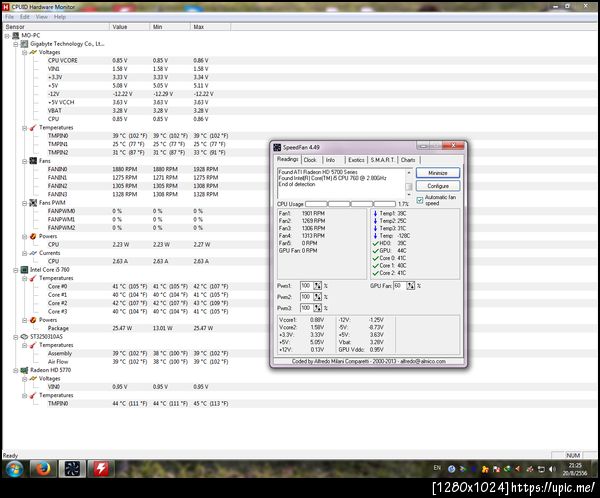Collapse the Gigabyte Technology node

click(x=16, y=44)
